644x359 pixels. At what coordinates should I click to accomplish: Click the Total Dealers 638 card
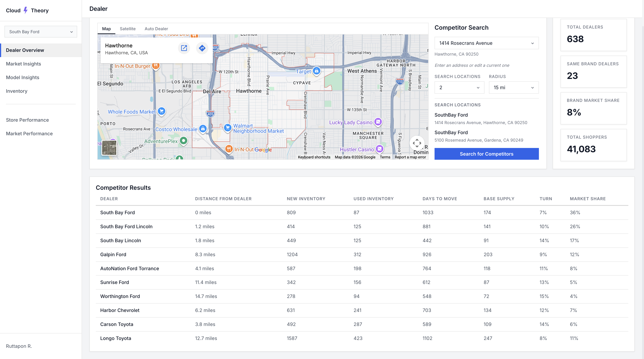coord(594,35)
